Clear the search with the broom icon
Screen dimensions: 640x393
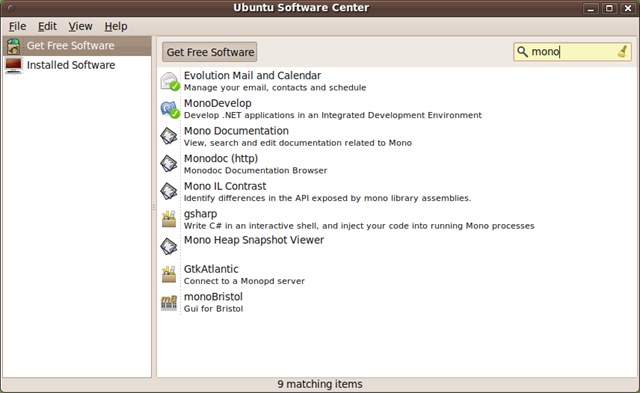tap(622, 52)
